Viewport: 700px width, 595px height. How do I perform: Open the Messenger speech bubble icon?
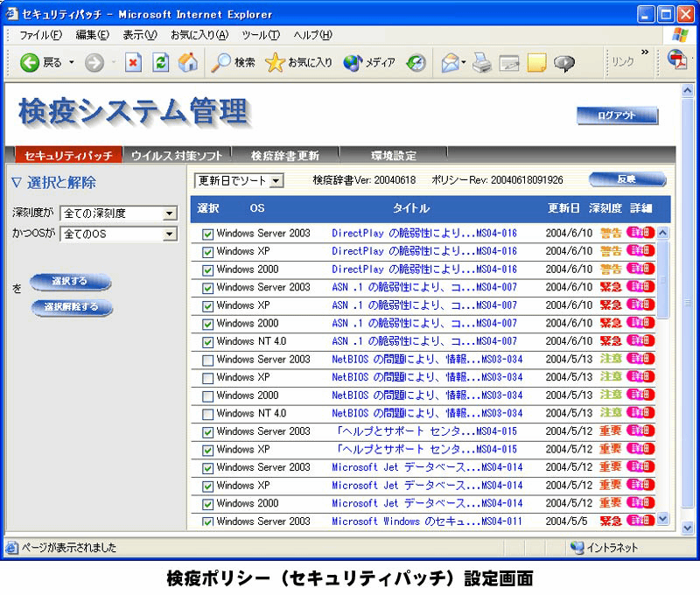click(564, 63)
